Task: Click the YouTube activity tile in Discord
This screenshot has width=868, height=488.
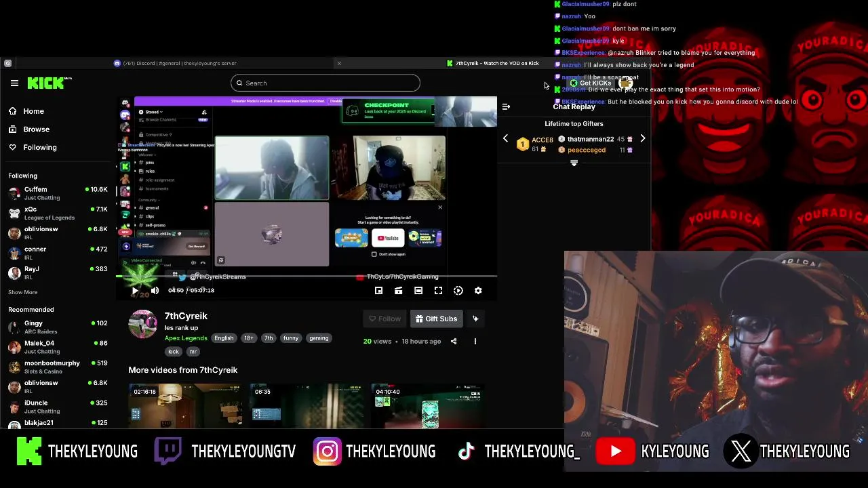Action: point(389,238)
